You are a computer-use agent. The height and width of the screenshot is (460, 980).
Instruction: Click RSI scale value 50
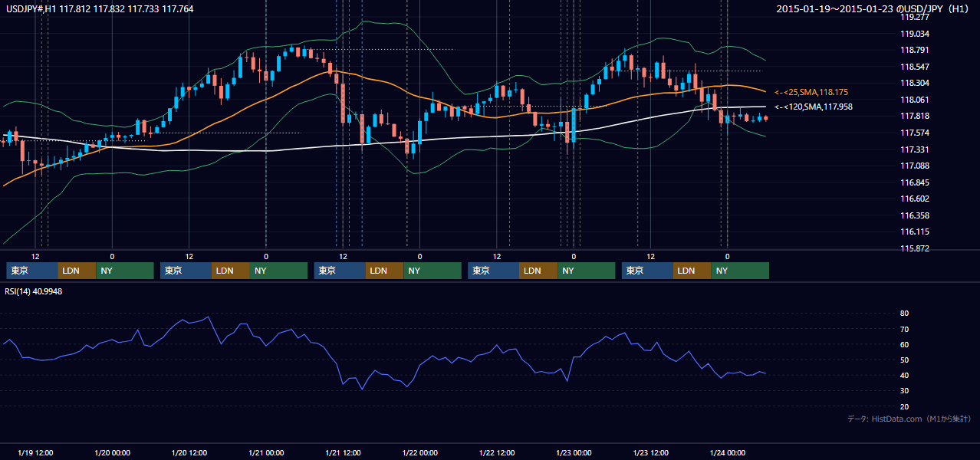[x=904, y=360]
